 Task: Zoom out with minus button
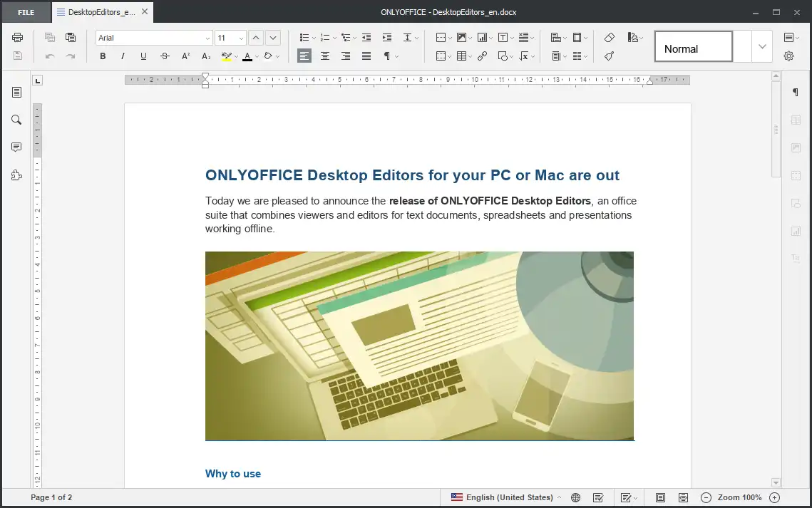706,497
